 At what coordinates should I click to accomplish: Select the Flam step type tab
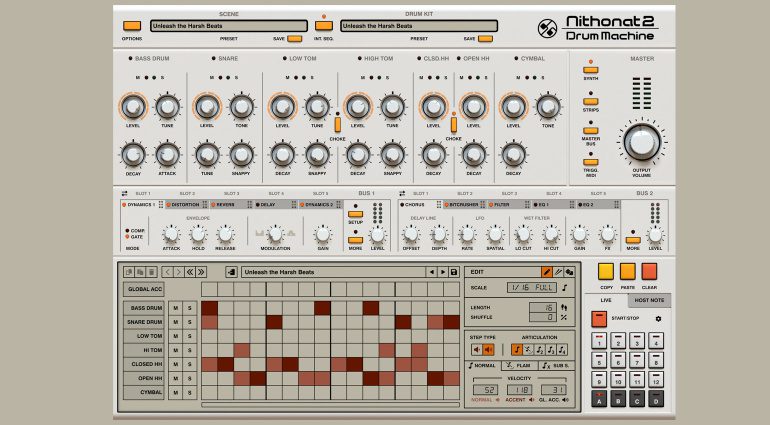[x=520, y=366]
